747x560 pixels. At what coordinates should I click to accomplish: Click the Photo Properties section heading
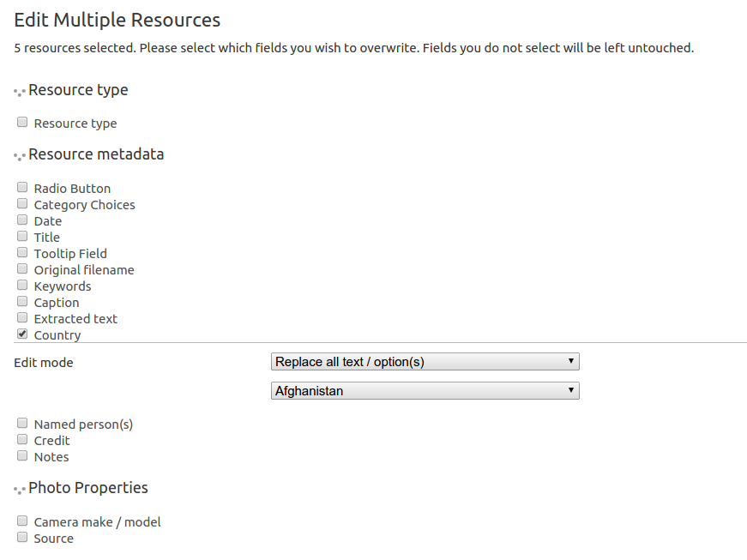88,488
